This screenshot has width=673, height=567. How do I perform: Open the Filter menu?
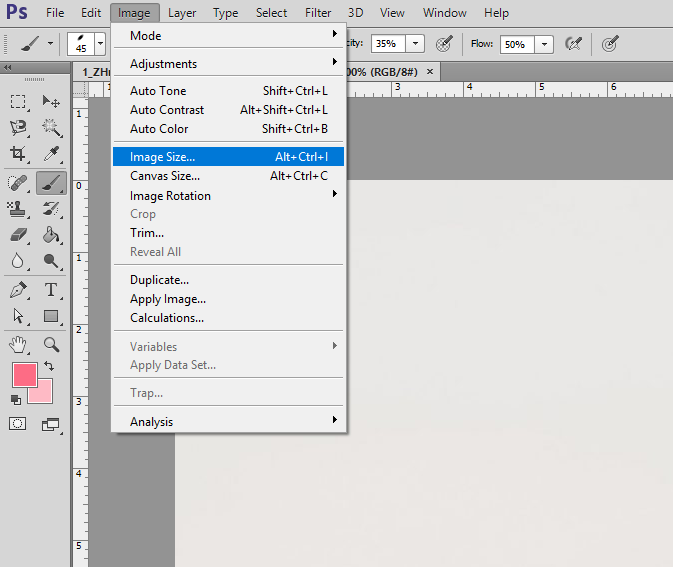coord(318,13)
